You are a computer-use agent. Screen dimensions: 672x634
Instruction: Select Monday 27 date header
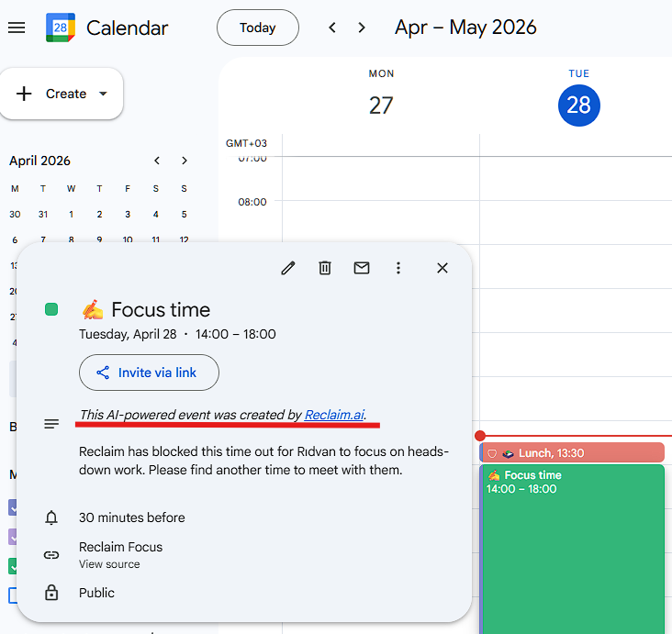coord(381,106)
